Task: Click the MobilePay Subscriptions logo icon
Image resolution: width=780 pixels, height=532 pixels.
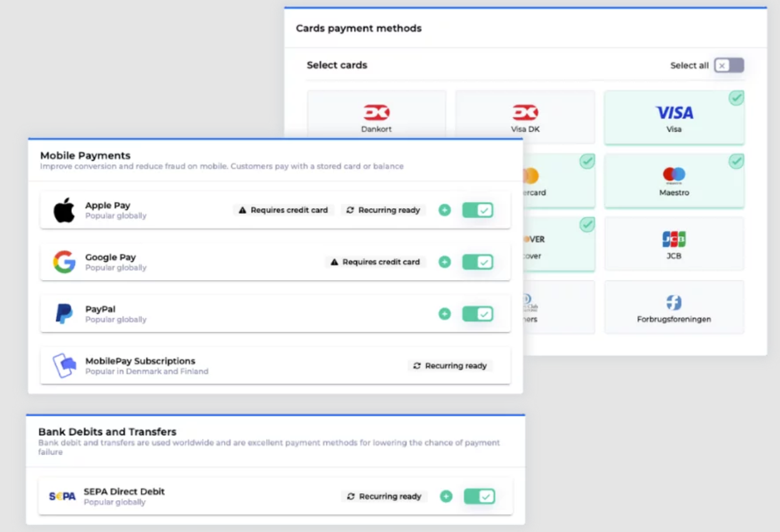Action: coord(64,366)
